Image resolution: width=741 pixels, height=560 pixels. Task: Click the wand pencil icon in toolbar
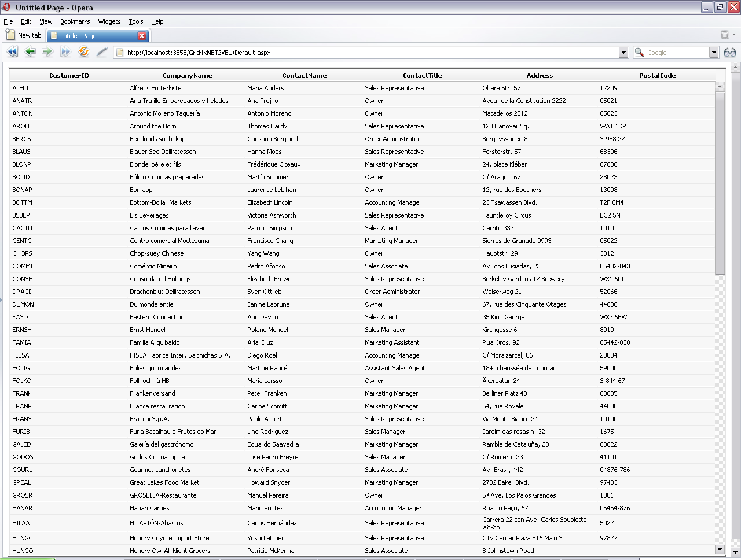point(102,52)
